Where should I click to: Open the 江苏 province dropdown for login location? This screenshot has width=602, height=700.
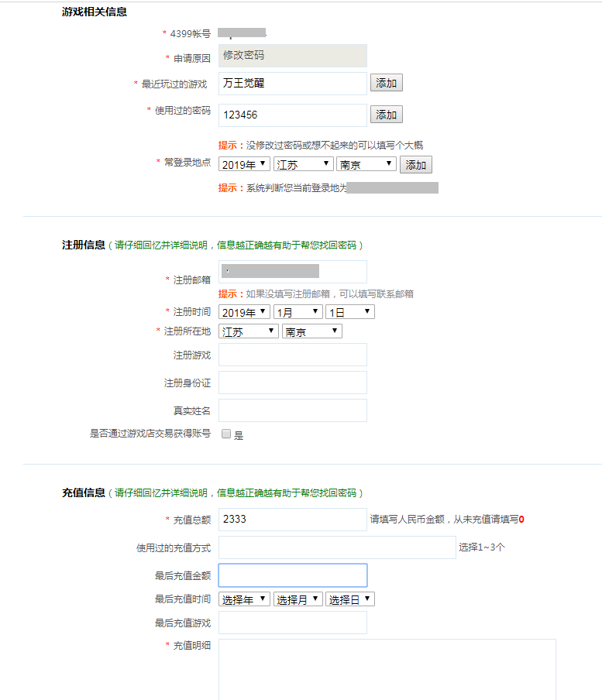click(303, 164)
